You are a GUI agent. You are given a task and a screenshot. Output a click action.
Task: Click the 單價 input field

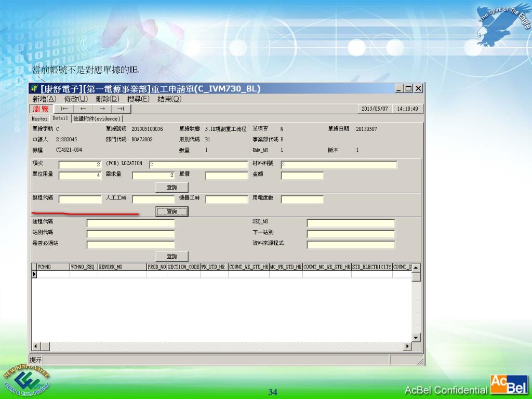pos(227,176)
